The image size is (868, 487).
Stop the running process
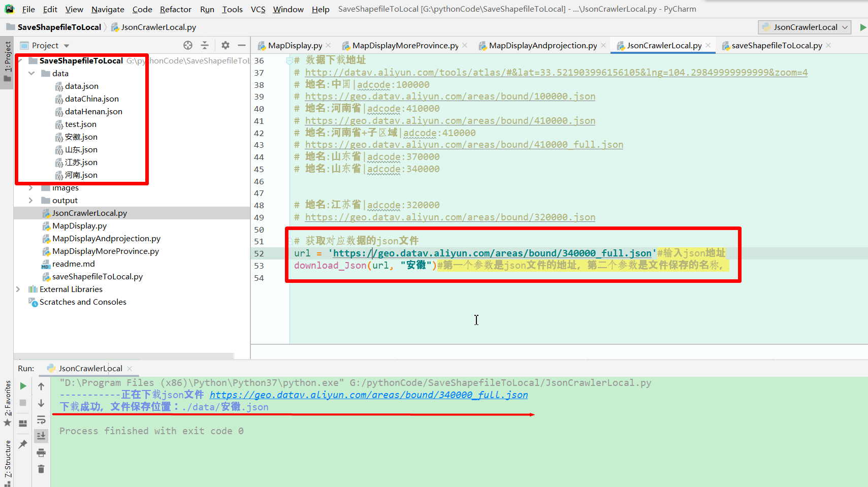point(22,403)
